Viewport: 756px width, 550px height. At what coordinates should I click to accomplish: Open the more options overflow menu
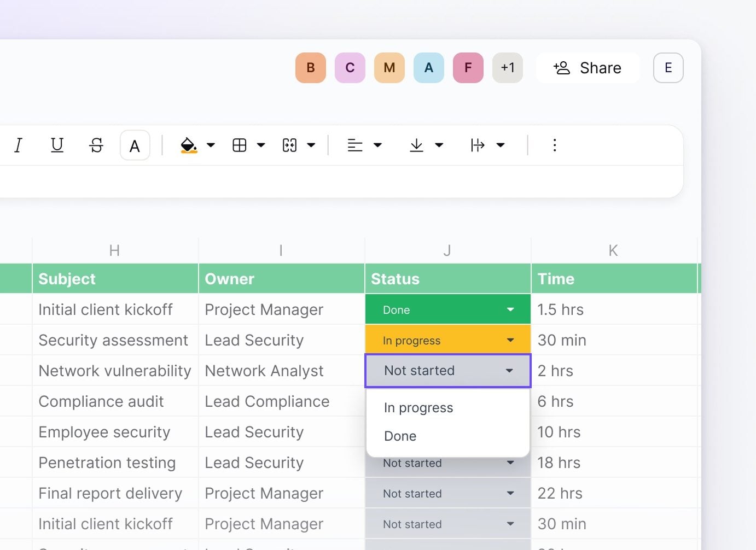click(x=555, y=145)
